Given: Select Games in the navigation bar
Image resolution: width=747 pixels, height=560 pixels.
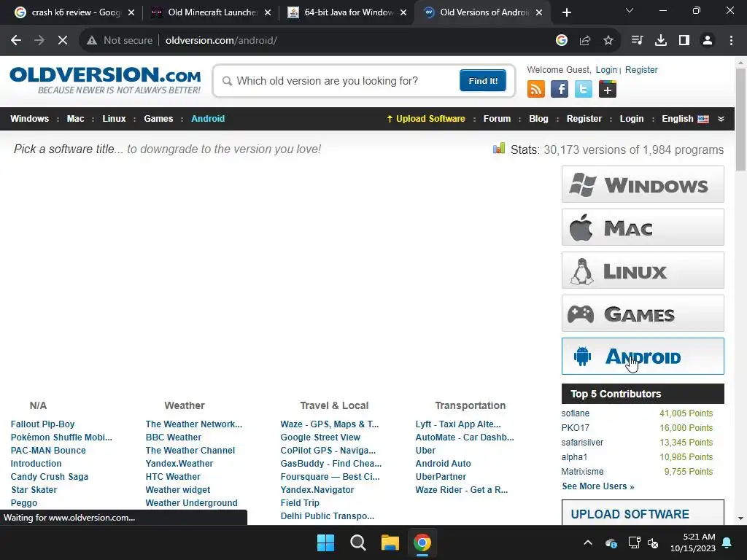Looking at the screenshot, I should coord(158,119).
